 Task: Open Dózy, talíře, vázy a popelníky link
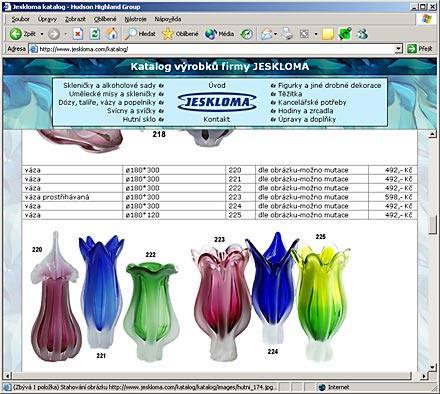tap(107, 102)
